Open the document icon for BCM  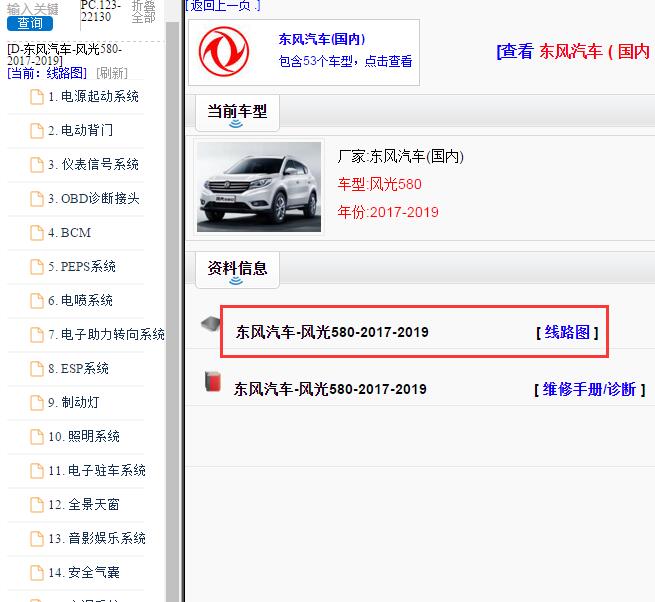click(37, 233)
